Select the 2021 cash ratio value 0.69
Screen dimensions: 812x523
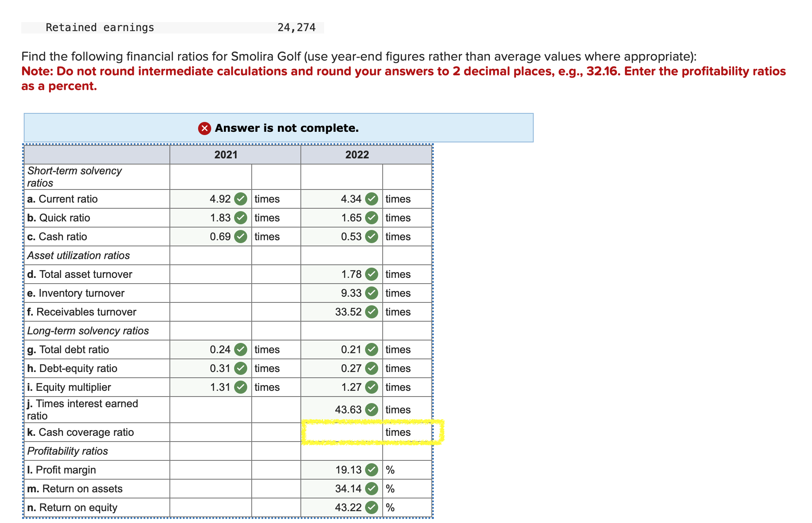[220, 237]
